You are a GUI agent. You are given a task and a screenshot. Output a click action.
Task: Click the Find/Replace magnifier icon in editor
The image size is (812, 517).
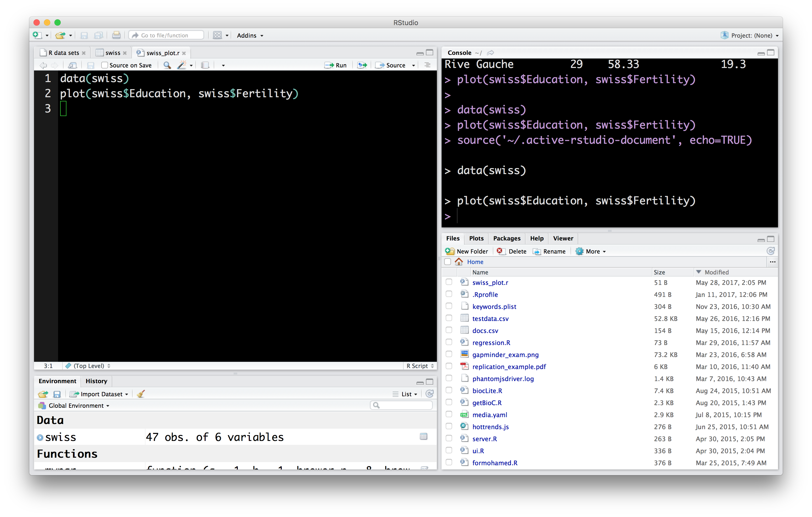[x=167, y=65]
